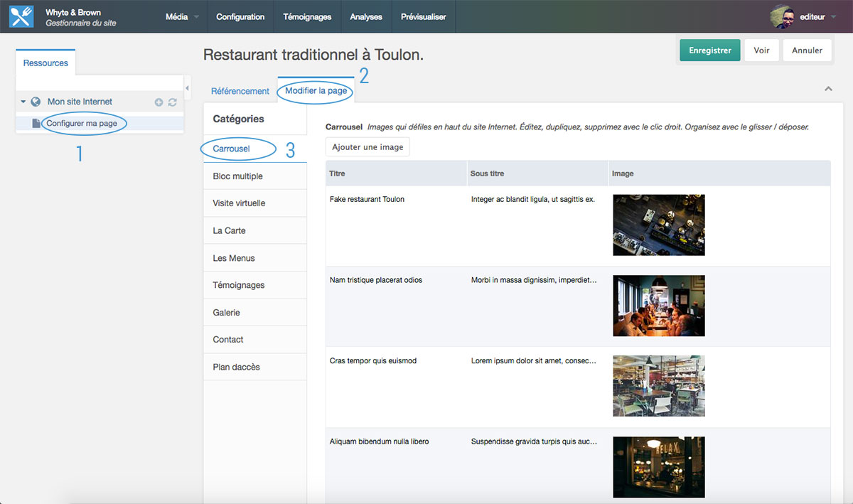Sort by the Titre column header
The height and width of the screenshot is (504, 853).
(x=338, y=173)
